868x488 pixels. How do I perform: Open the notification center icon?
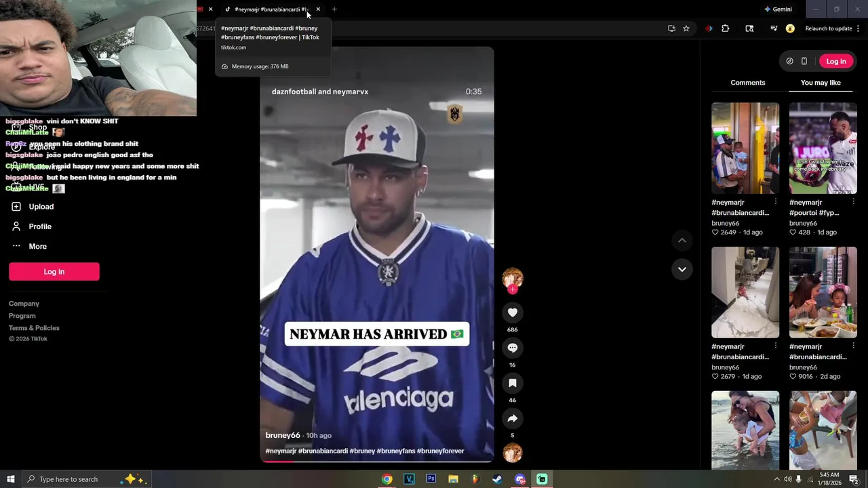coord(854,479)
